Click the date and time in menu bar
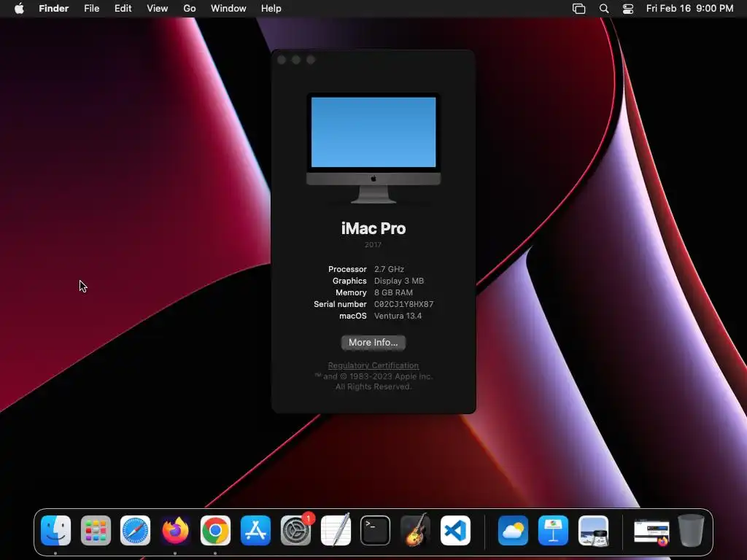747x560 pixels. 690,9
